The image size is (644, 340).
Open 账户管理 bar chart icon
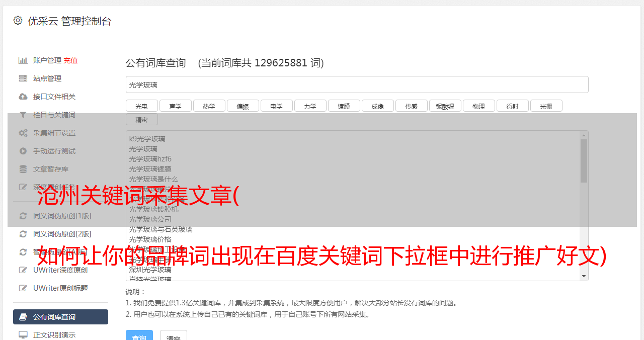23,60
